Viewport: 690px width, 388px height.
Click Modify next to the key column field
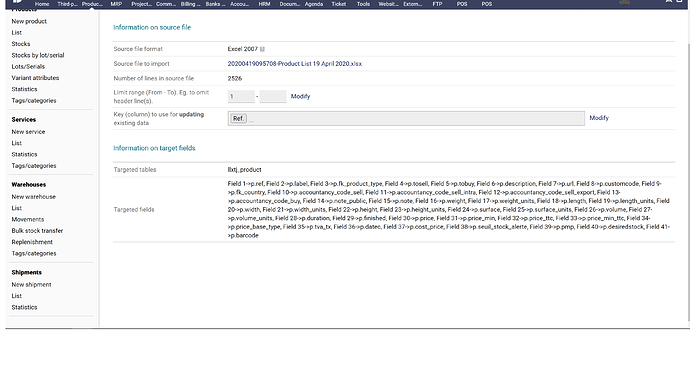[599, 118]
